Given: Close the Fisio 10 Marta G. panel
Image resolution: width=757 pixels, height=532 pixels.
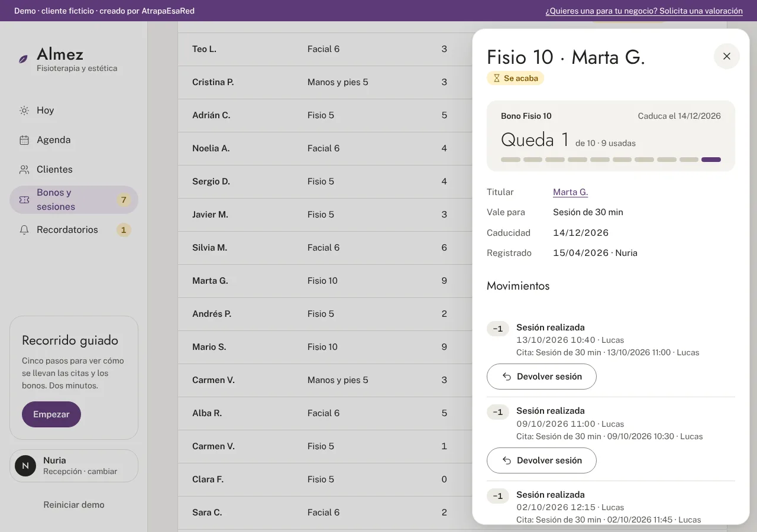Looking at the screenshot, I should tap(727, 56).
